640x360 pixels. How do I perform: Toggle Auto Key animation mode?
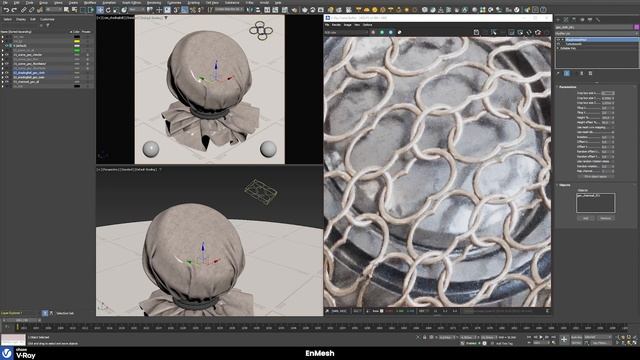point(576,337)
